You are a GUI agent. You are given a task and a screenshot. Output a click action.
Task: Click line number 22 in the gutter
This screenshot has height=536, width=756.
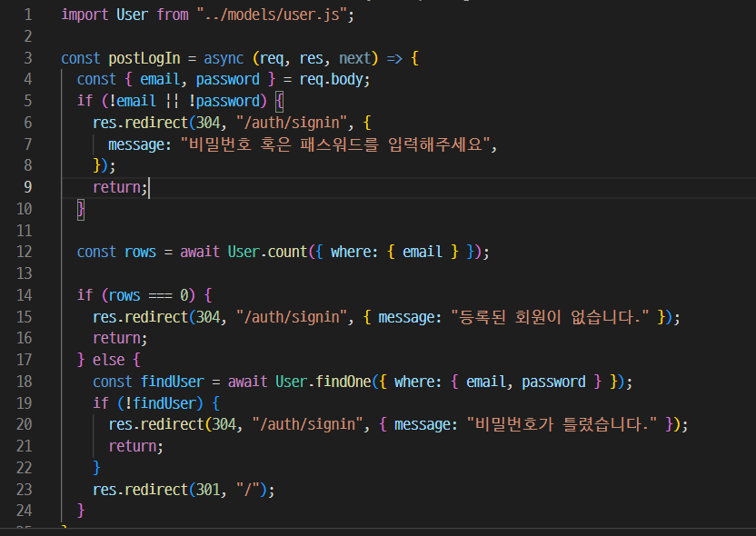click(25, 468)
